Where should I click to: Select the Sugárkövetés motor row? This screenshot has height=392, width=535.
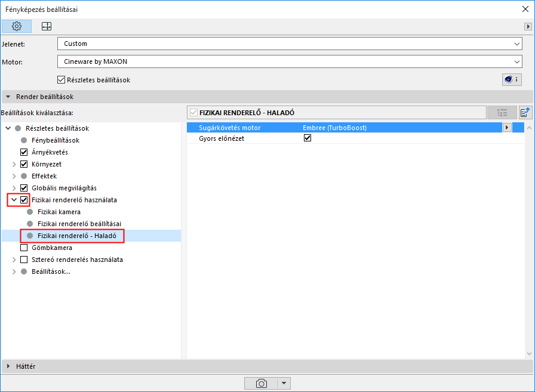(355, 128)
